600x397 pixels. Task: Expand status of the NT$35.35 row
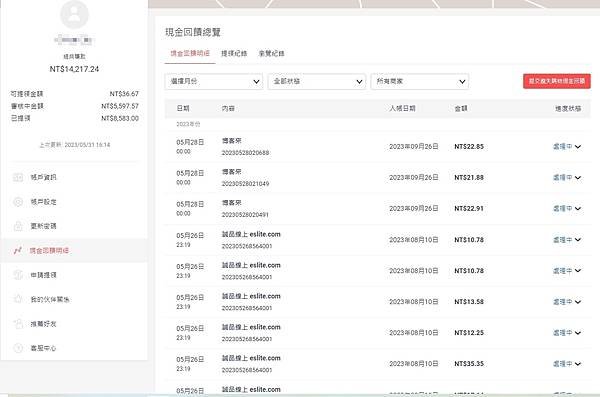[567, 364]
